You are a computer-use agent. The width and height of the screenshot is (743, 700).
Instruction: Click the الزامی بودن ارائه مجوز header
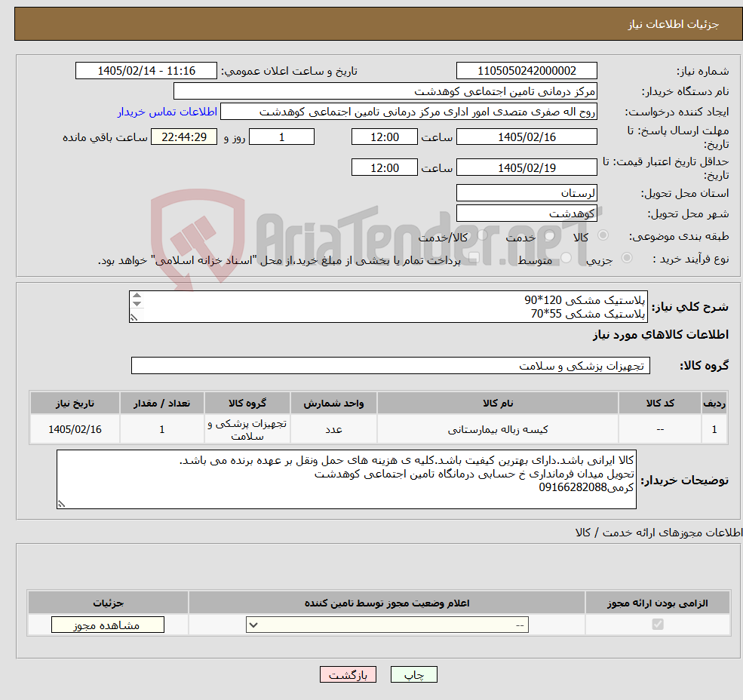point(658,603)
